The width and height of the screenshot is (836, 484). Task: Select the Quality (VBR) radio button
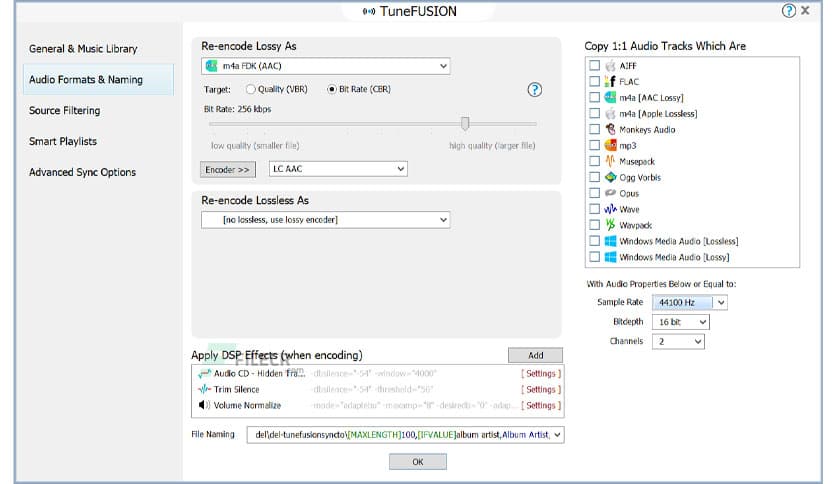coord(251,90)
